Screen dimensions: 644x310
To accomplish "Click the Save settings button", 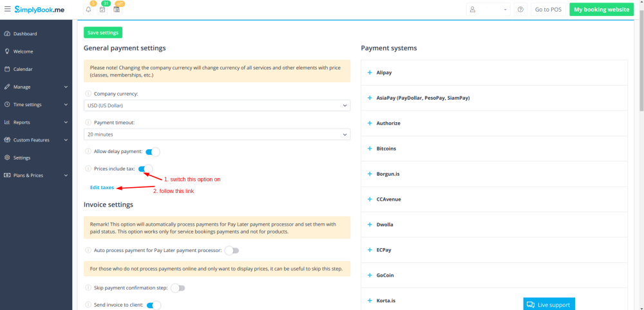I will (x=102, y=33).
